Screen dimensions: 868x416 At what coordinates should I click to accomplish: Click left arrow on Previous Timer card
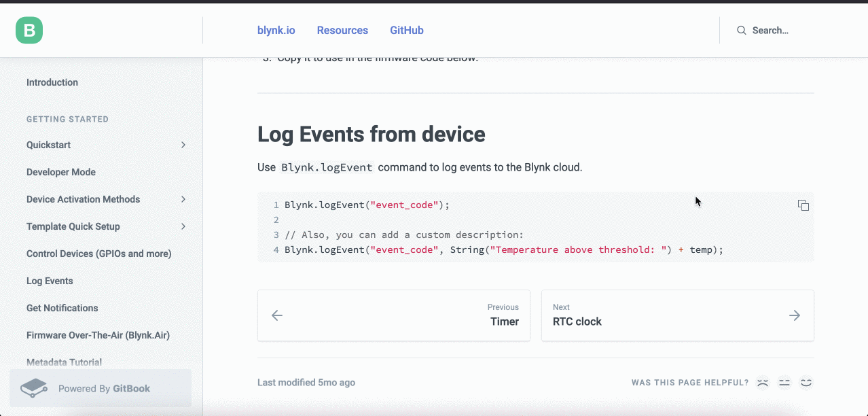[277, 315]
